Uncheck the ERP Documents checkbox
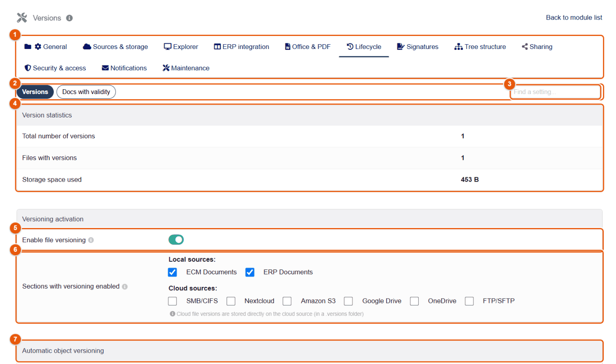Viewport: 616px width, 364px height. pyautogui.click(x=250, y=272)
